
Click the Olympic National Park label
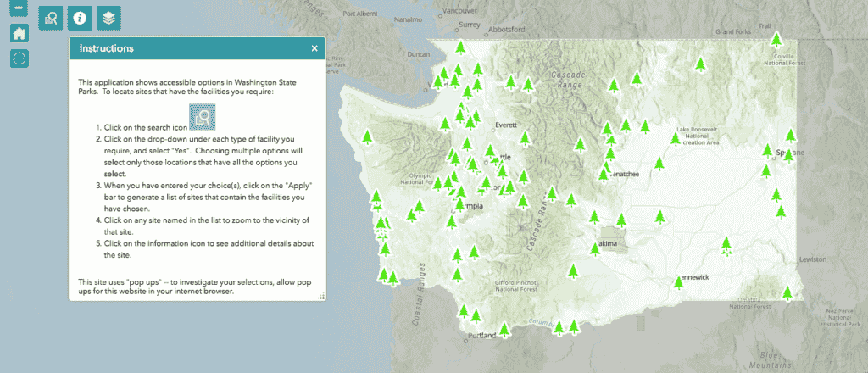[x=417, y=178]
